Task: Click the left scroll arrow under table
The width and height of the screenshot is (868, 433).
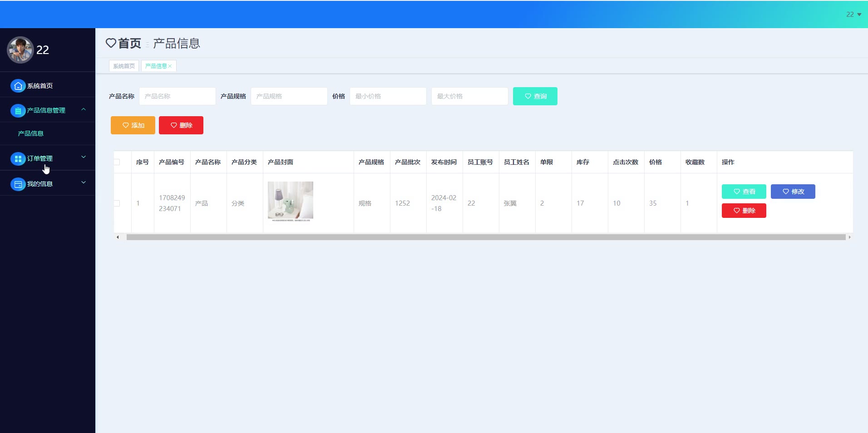Action: pos(118,237)
